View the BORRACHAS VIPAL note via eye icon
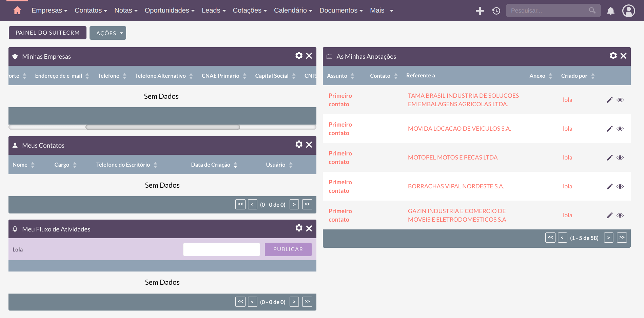 click(620, 187)
